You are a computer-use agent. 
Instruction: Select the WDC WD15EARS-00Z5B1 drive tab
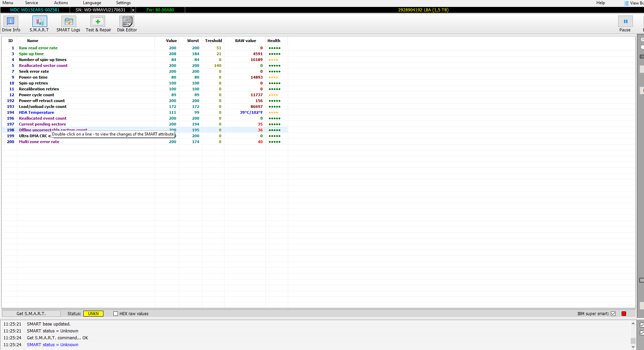(34, 10)
